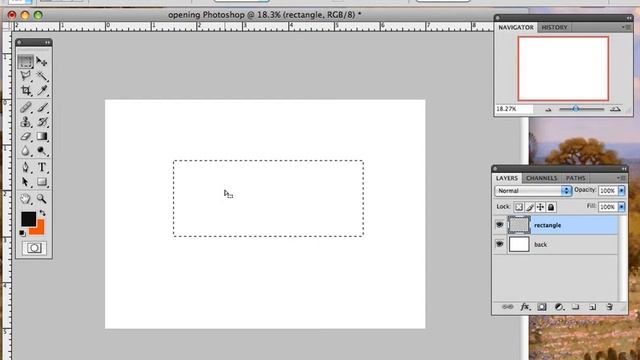The width and height of the screenshot is (640, 360).
Task: Select the Clone Stamp tool
Action: (25, 122)
